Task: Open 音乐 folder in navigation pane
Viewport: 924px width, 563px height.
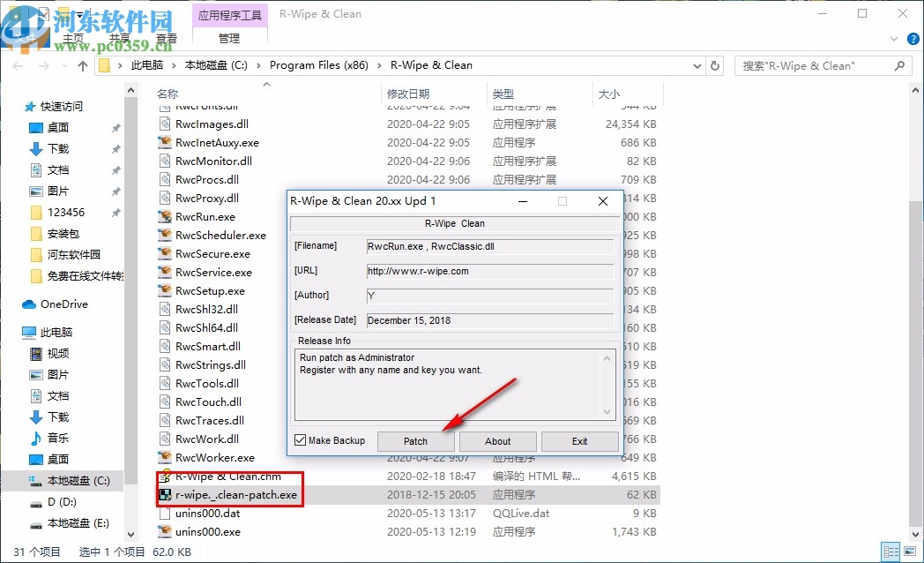Action: pos(58,438)
